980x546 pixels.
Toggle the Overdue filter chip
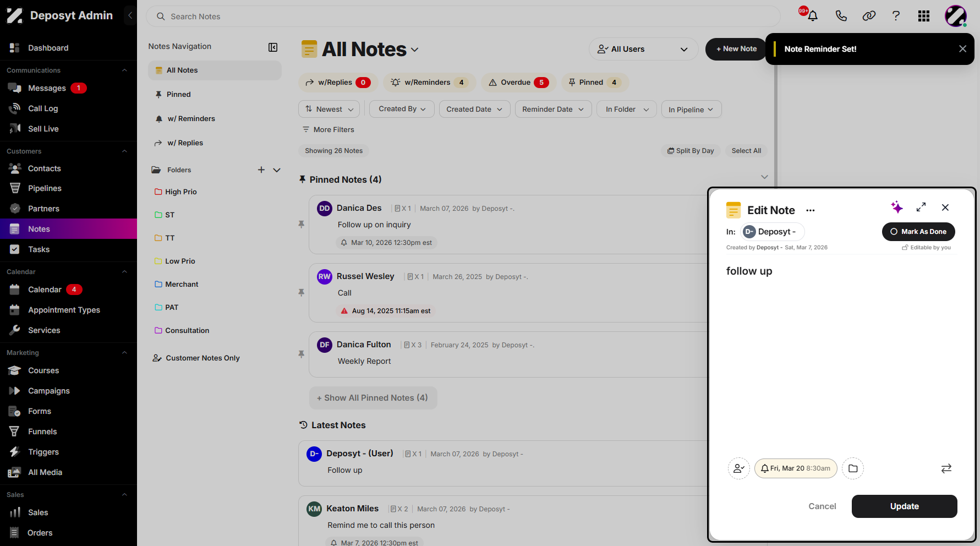[519, 83]
